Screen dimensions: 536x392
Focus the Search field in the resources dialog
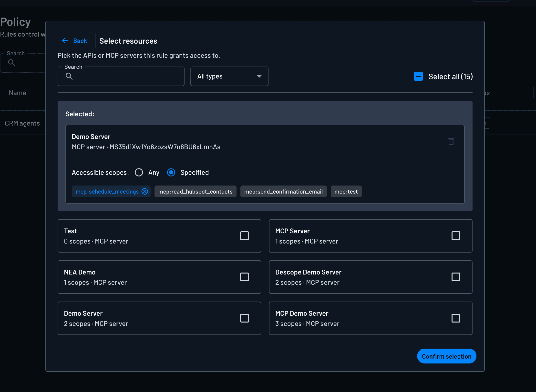(x=121, y=76)
